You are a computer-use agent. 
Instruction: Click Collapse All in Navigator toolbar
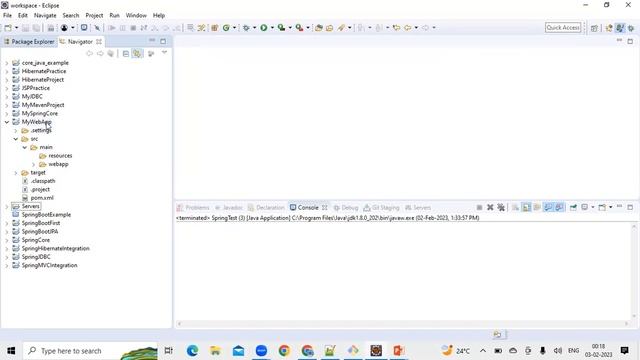click(x=126, y=53)
